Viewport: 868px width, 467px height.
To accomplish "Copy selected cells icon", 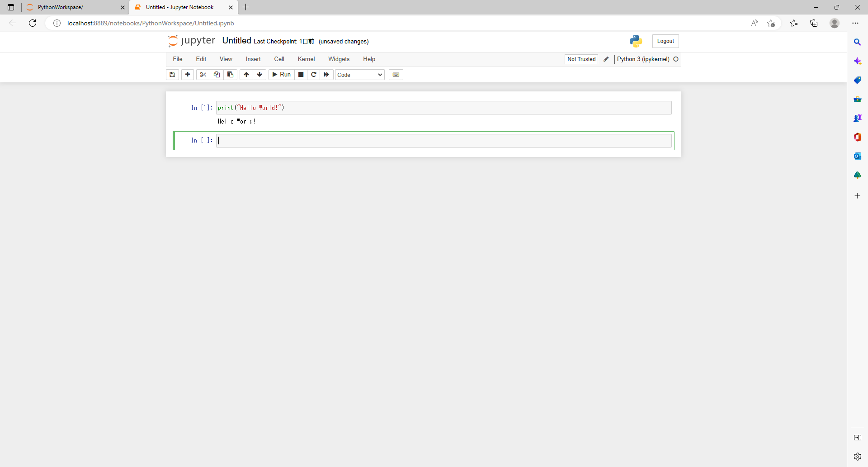I will pos(217,75).
